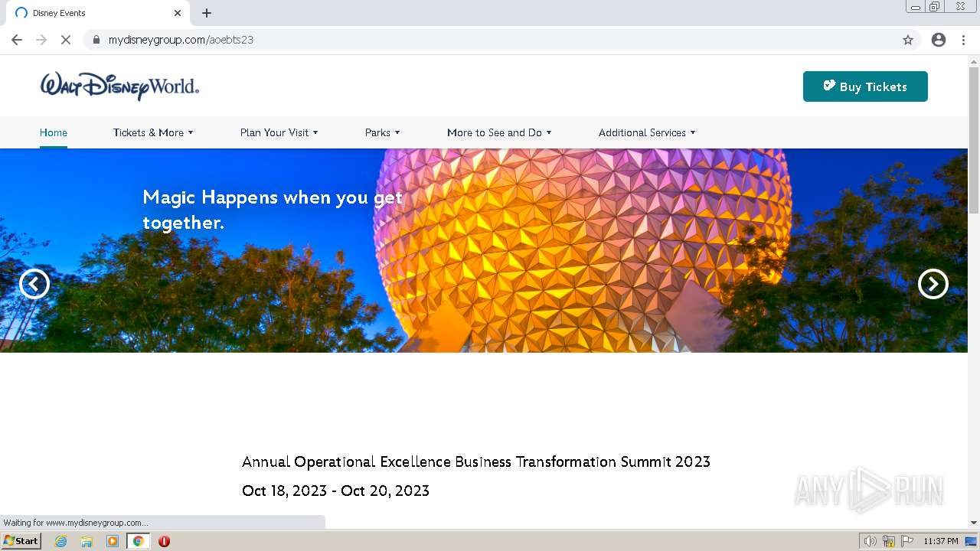Viewport: 980px width, 551px height.
Task: Show the previous carousel slide
Action: click(x=34, y=284)
